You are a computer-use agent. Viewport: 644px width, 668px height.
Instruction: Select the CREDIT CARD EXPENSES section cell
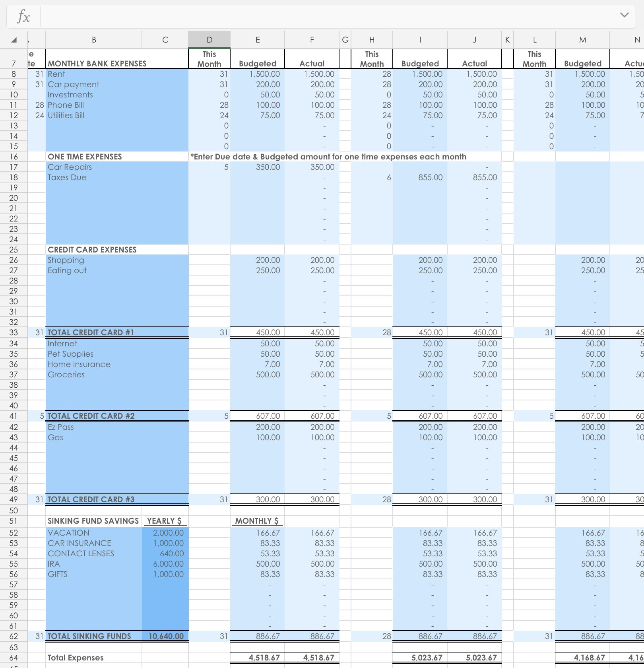(92, 249)
